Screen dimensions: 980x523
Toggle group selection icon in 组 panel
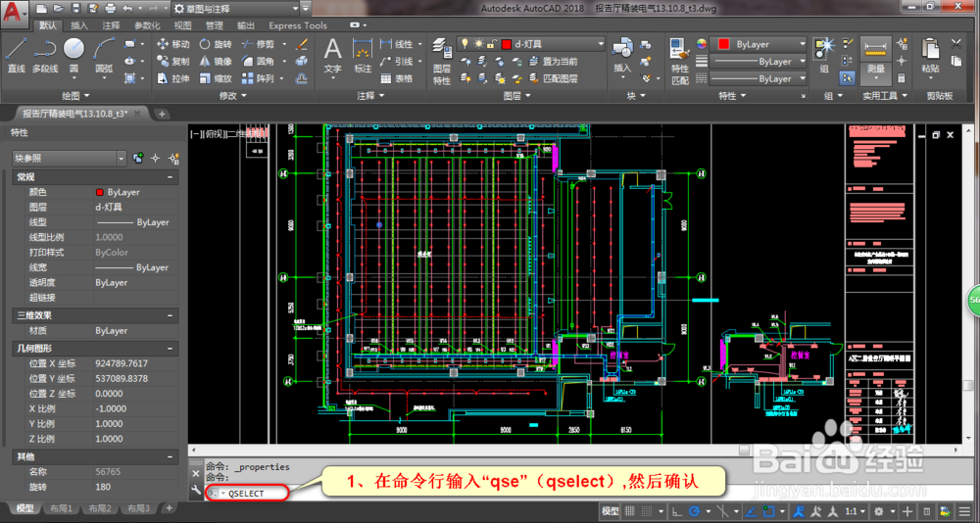(848, 78)
